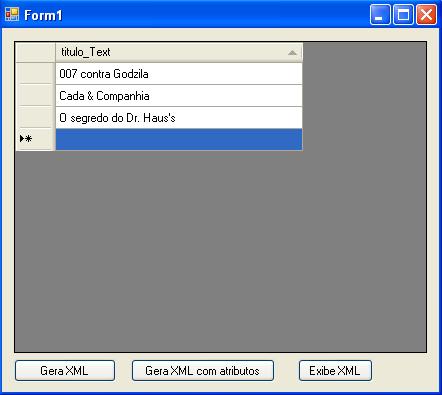Open the Exibe XML button
Image resolution: width=442 pixels, height=395 pixels.
click(x=335, y=370)
